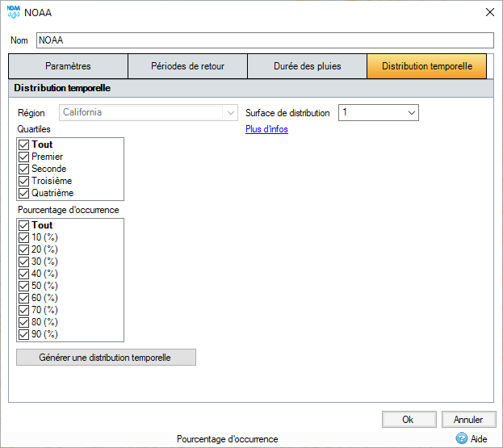
Task: Close the NOAA dialog window
Action: pos(489,12)
